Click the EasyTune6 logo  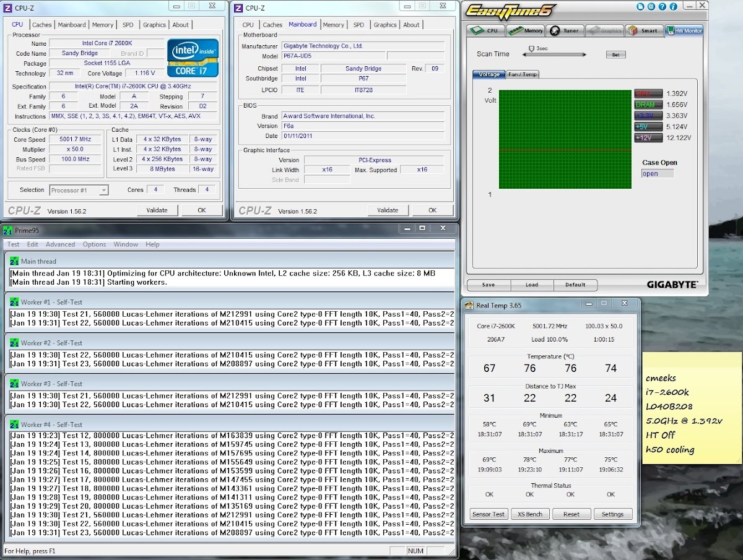click(x=510, y=11)
